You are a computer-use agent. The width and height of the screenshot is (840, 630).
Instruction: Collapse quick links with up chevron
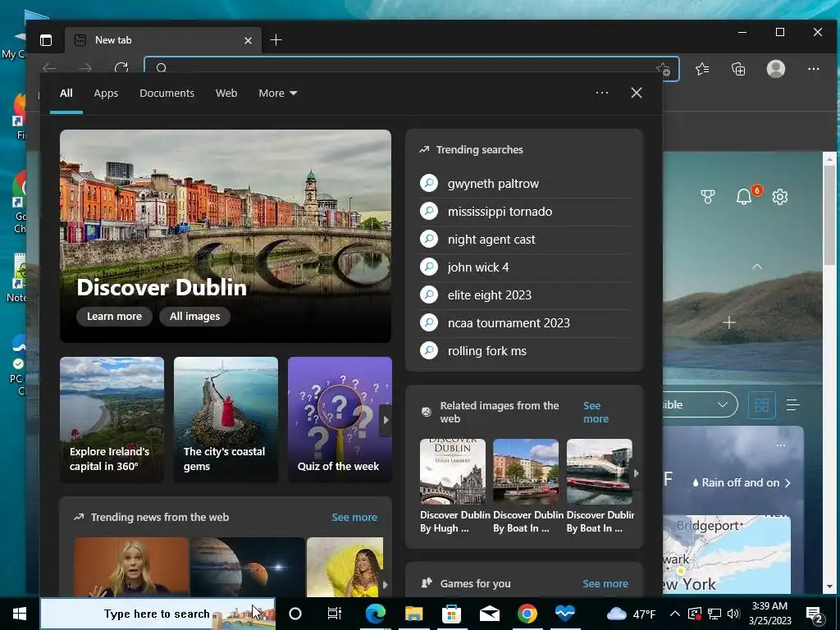757,267
